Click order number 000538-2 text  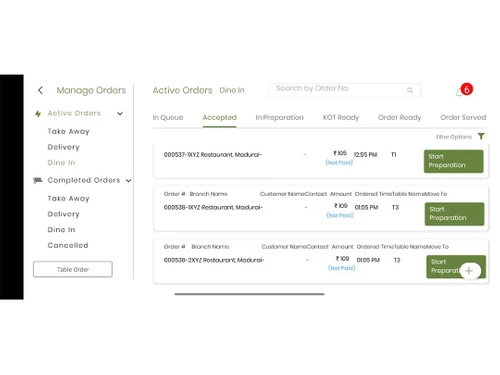click(x=178, y=260)
